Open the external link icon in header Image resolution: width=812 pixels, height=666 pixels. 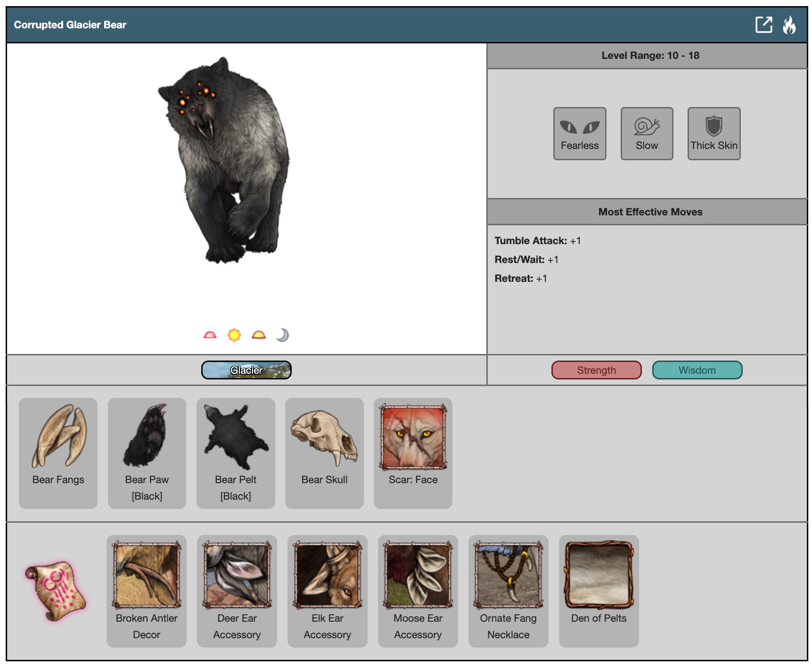763,25
